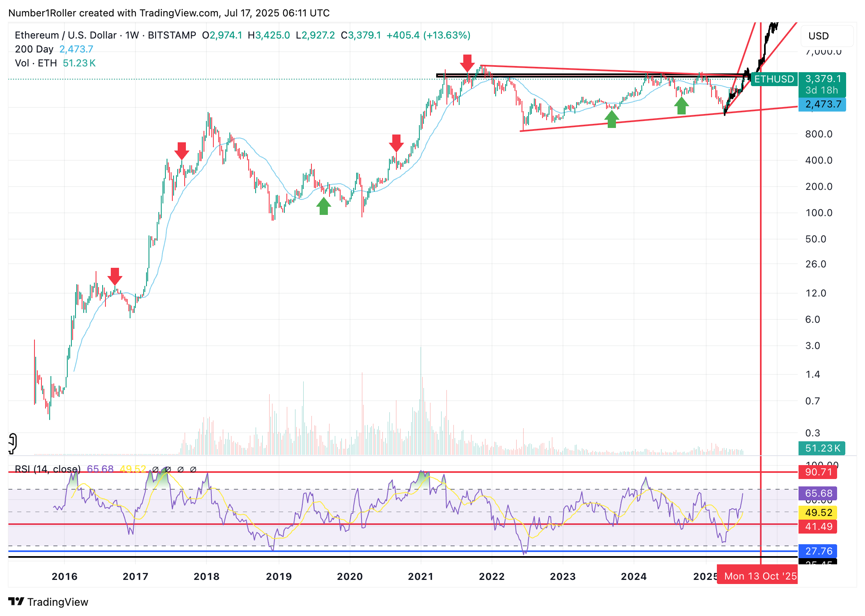Select the red down arrow near late 2016
Screen dimensions: 865x616
(115, 276)
